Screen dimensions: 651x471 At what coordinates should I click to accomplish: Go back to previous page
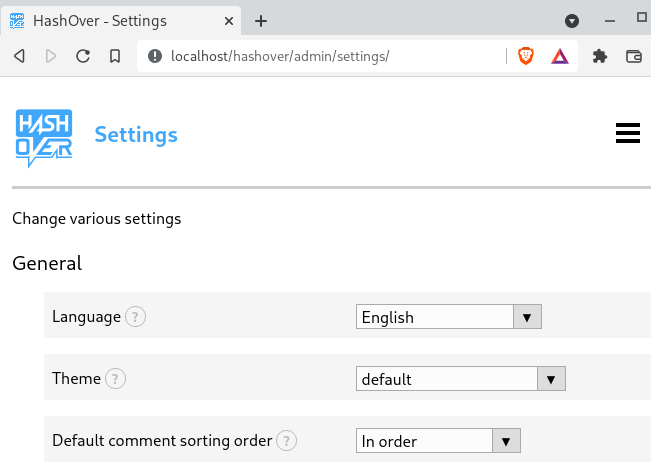click(x=19, y=56)
